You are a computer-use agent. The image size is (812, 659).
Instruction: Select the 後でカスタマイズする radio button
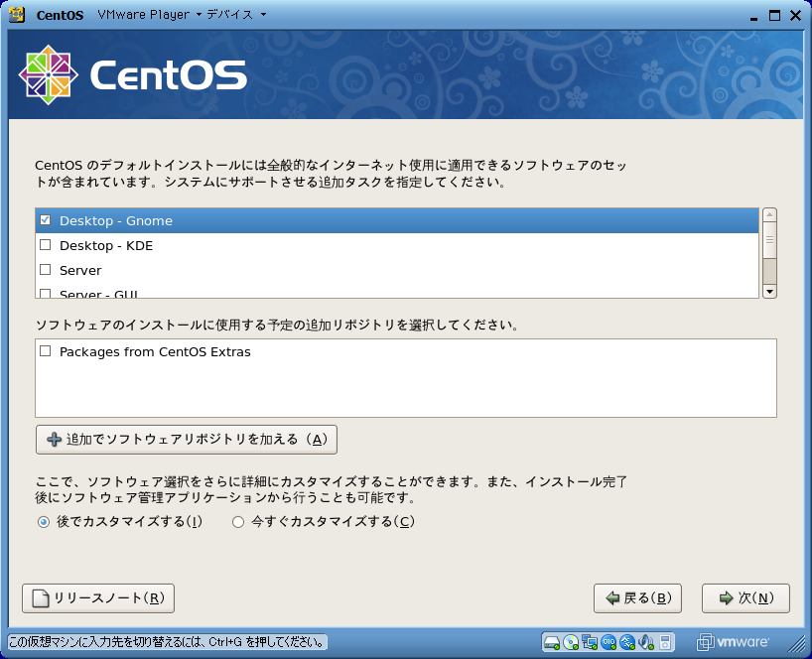pyautogui.click(x=44, y=522)
